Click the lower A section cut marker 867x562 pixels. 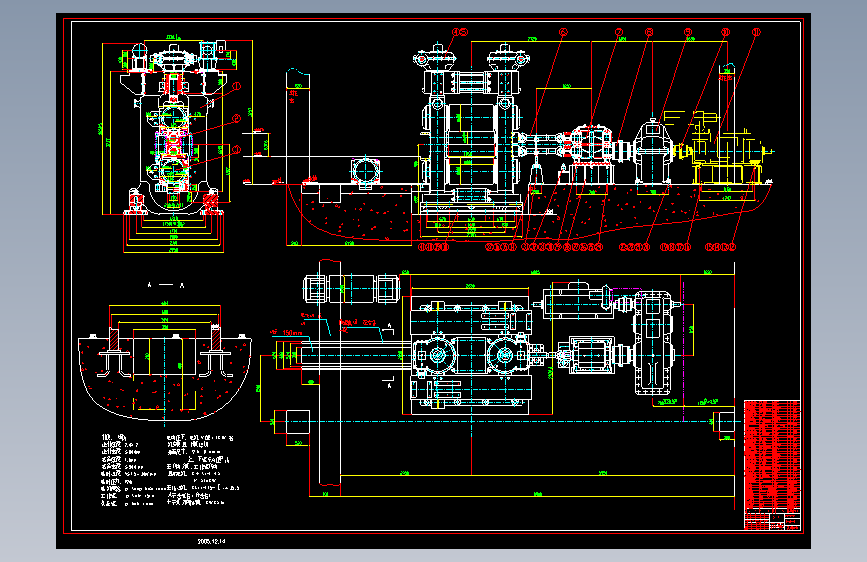[389, 382]
